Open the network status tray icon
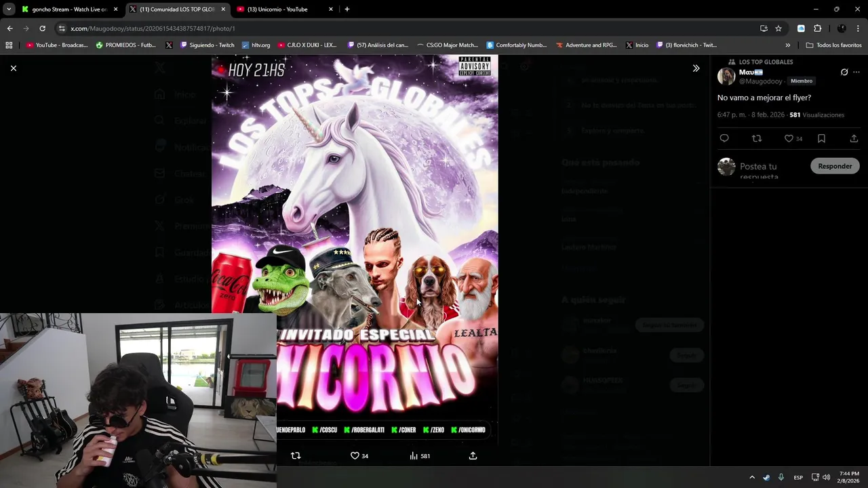This screenshot has width=868, height=488. 815,477
